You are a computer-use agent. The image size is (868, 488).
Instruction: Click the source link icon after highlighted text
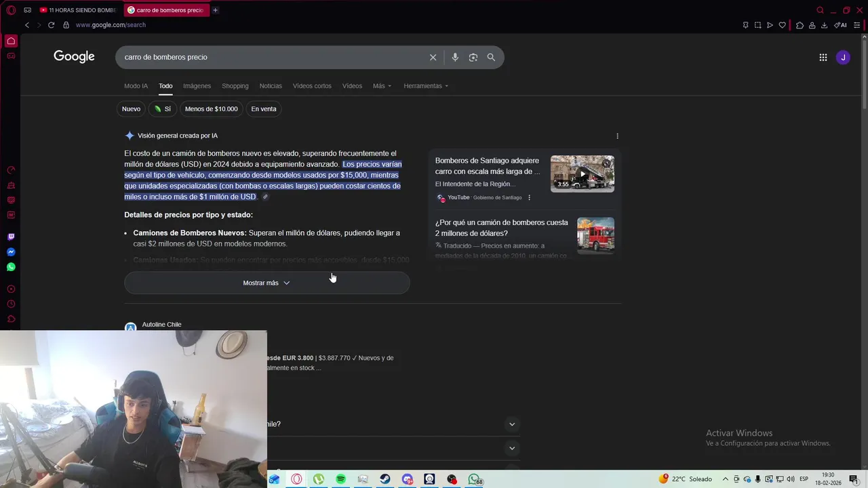[265, 197]
